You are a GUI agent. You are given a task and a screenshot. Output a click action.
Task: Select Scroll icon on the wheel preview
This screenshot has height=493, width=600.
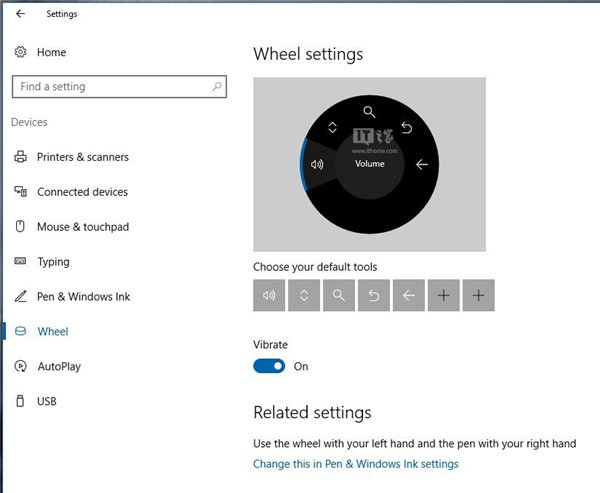point(333,127)
